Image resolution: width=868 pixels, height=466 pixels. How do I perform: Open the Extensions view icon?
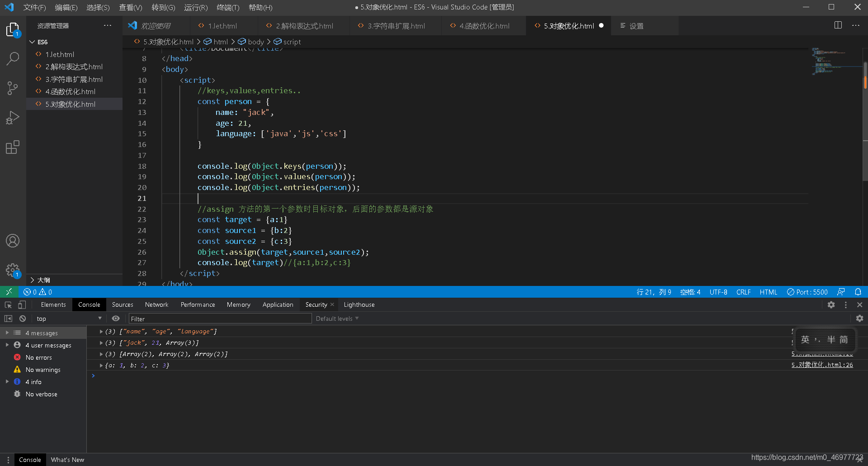pos(13,147)
